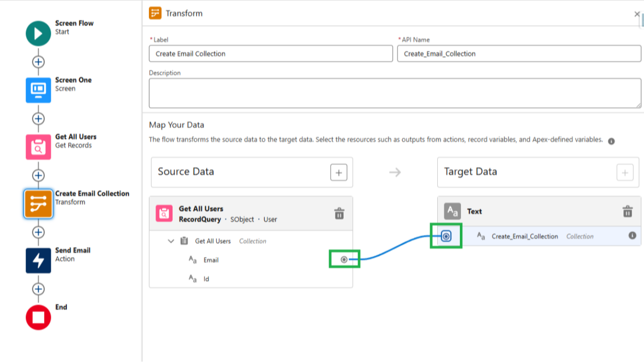Select the Id field row
The height and width of the screenshot is (362, 644).
click(x=206, y=279)
